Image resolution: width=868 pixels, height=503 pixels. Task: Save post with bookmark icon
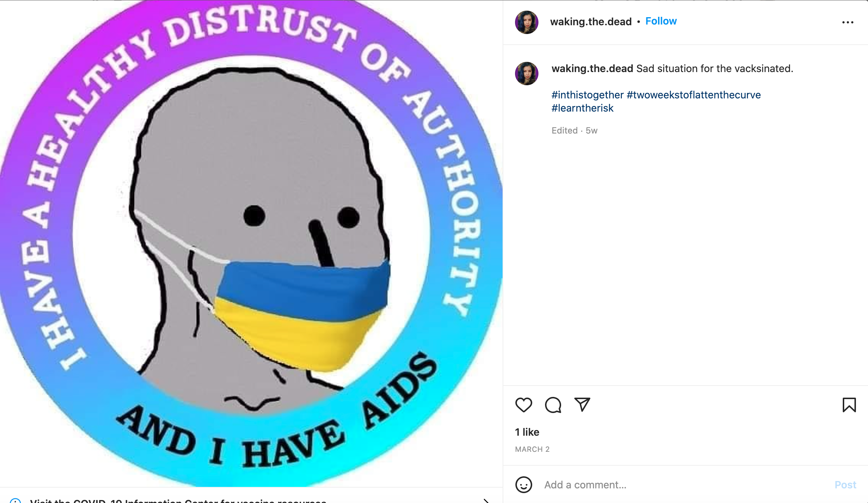(849, 405)
